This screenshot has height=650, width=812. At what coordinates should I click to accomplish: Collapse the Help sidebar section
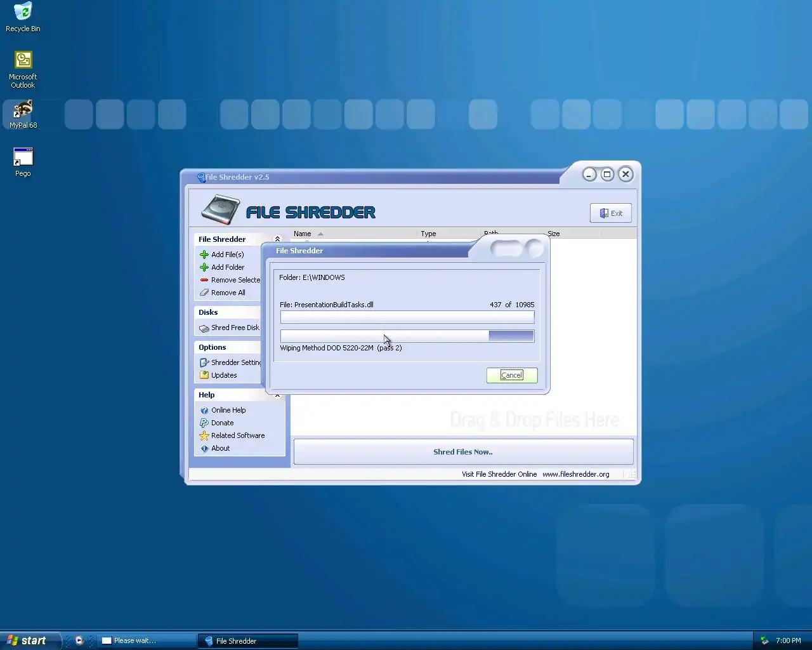pyautogui.click(x=277, y=395)
